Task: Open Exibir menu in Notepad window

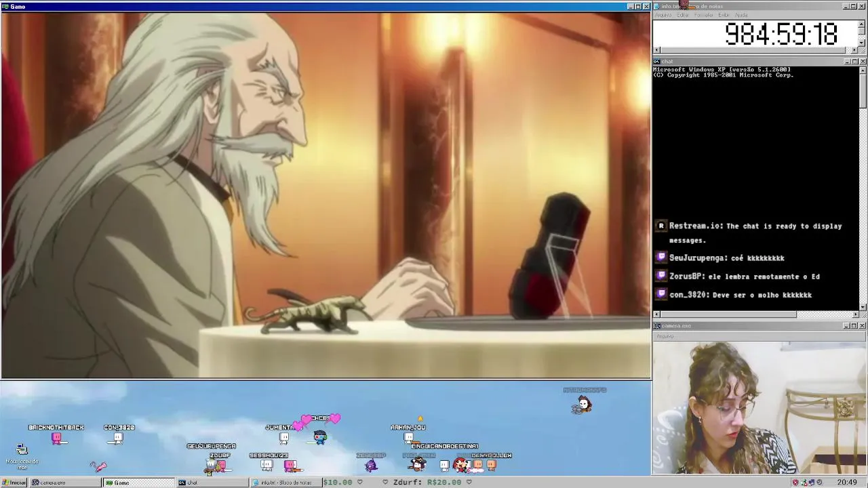Action: (x=724, y=15)
